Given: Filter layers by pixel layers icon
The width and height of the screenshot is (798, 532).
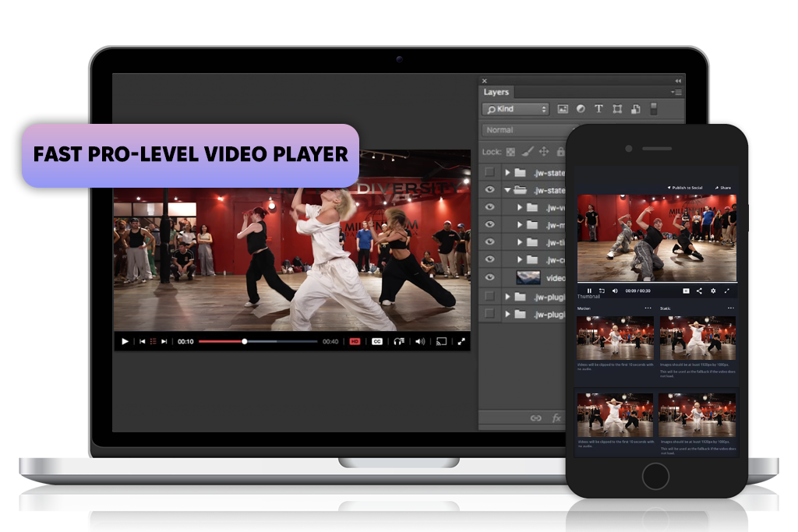Looking at the screenshot, I should (x=563, y=109).
